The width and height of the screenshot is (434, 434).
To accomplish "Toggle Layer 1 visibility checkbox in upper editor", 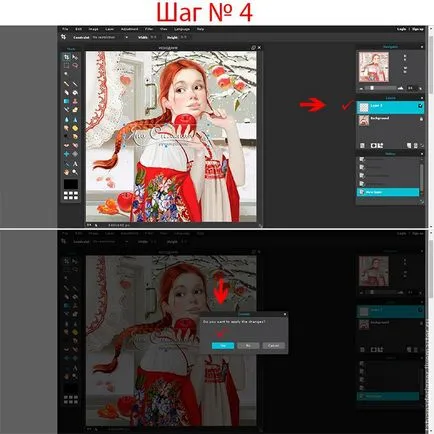I will (x=420, y=106).
